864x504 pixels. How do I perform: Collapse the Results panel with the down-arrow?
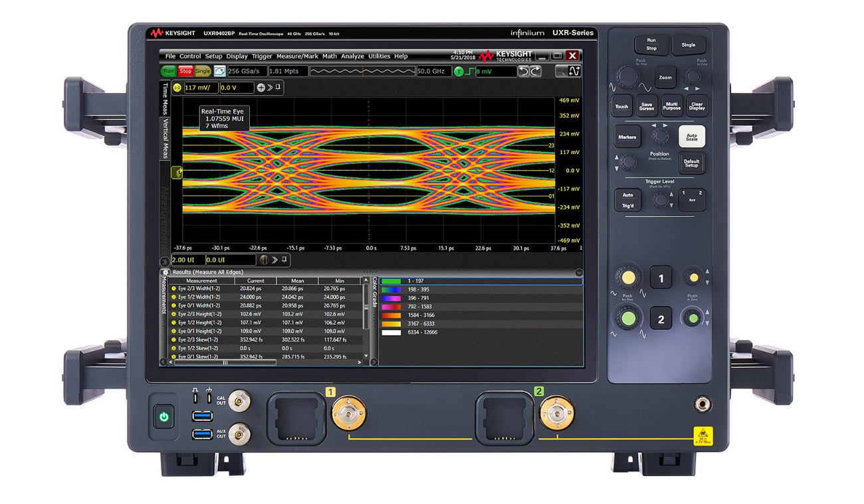(x=578, y=272)
